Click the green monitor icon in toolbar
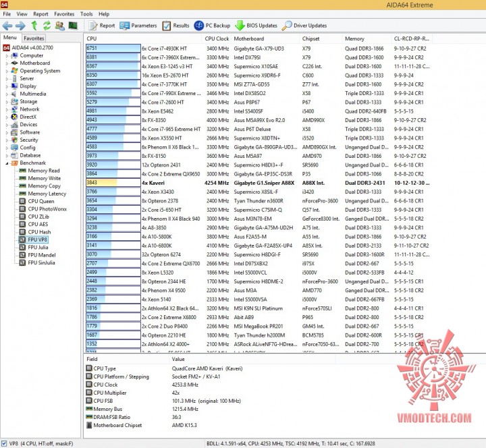This screenshot has height=448, width=486. click(73, 26)
